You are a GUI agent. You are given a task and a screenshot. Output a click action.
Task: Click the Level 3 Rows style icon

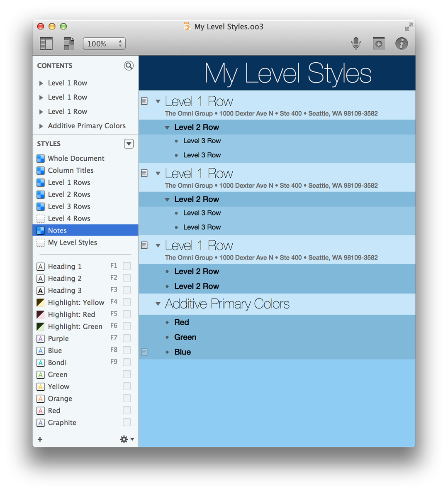tap(40, 206)
